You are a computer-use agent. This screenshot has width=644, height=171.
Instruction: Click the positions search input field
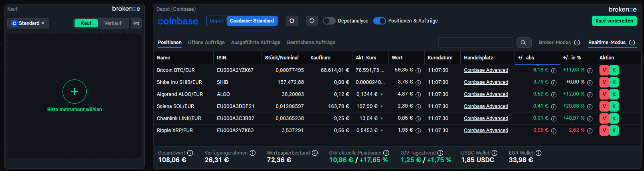[x=476, y=43]
